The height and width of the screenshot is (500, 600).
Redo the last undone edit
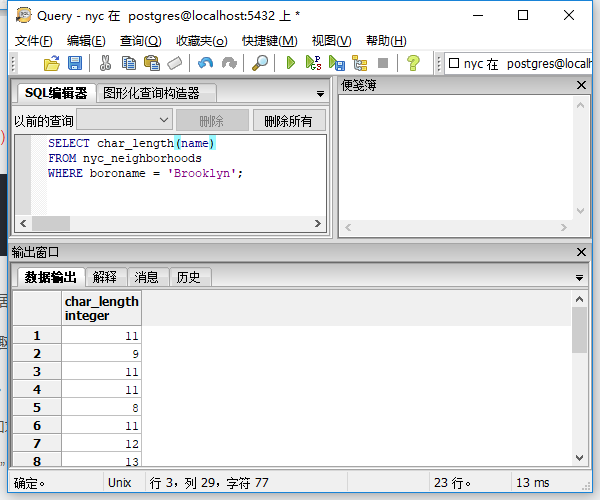(x=229, y=63)
